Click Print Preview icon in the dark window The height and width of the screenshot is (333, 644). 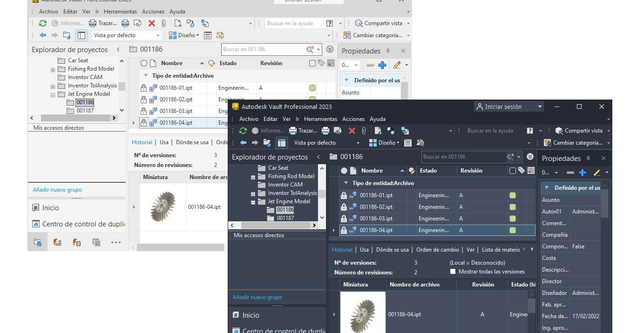[x=338, y=131]
